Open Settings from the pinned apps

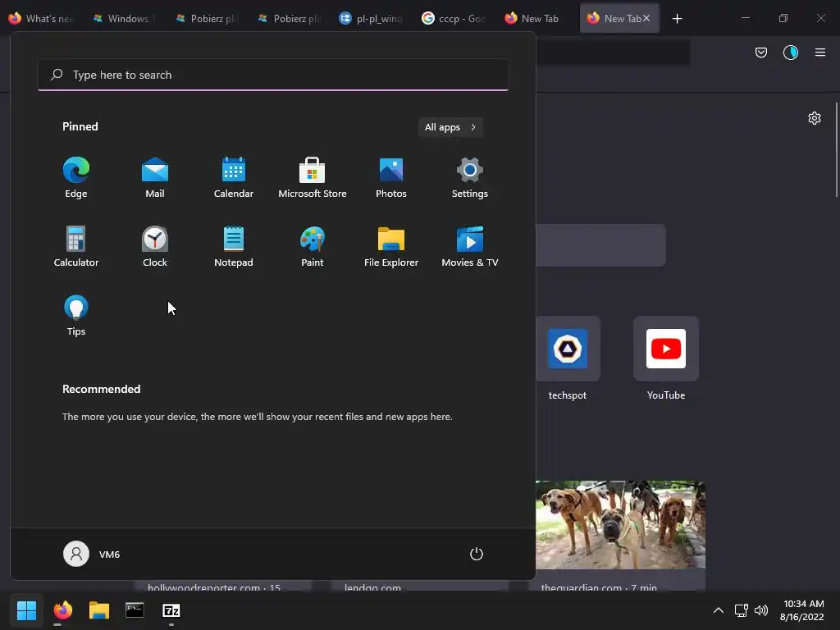click(470, 178)
